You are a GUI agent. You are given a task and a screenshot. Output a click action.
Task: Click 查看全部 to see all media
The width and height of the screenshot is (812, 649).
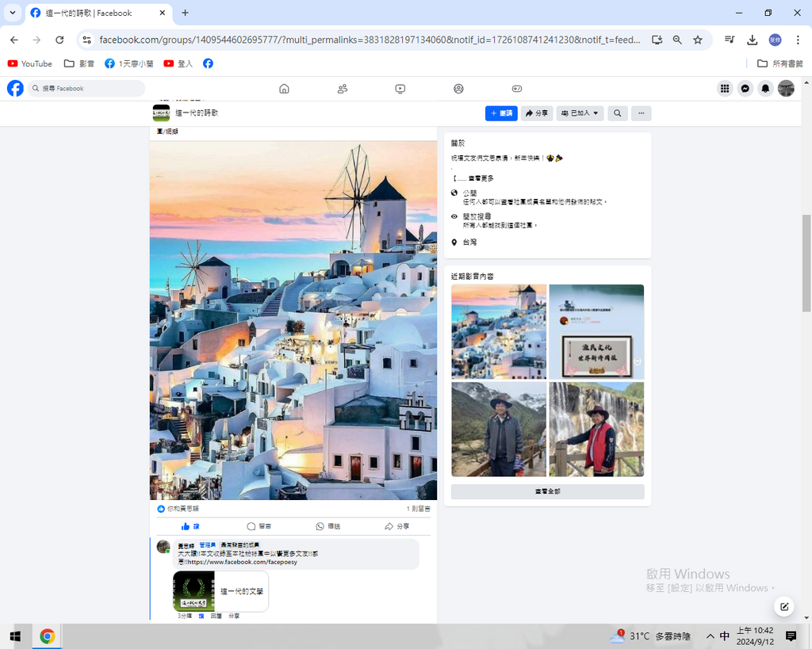547,492
